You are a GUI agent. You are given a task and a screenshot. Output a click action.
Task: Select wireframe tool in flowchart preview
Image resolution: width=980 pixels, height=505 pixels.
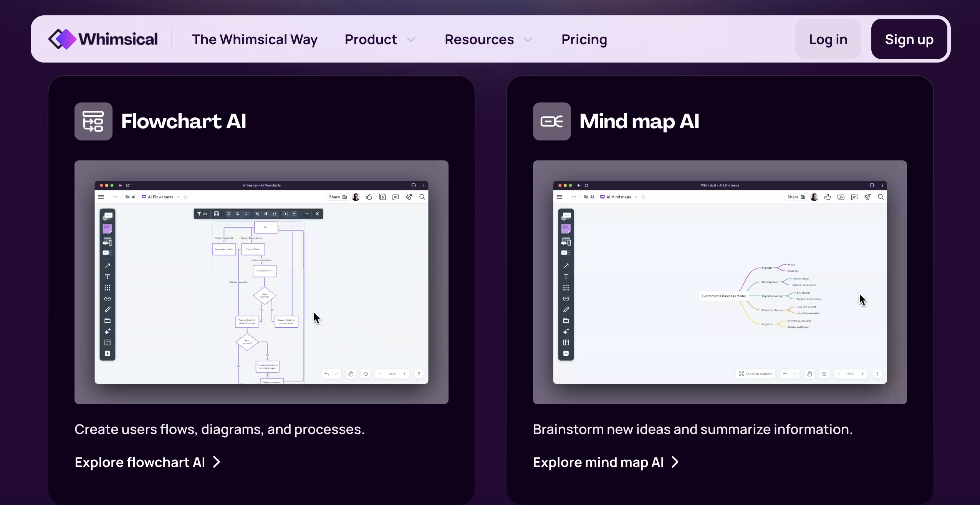[x=108, y=242]
